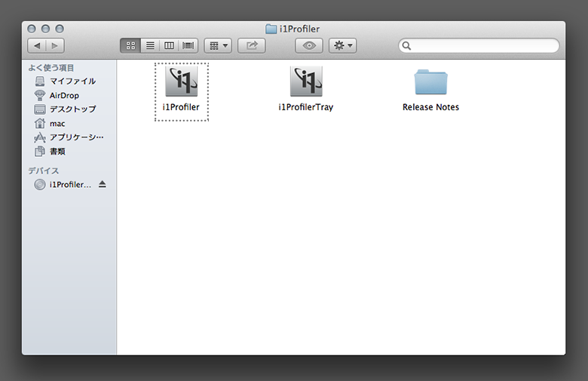Open the i1Profiler application icon

pos(181,82)
